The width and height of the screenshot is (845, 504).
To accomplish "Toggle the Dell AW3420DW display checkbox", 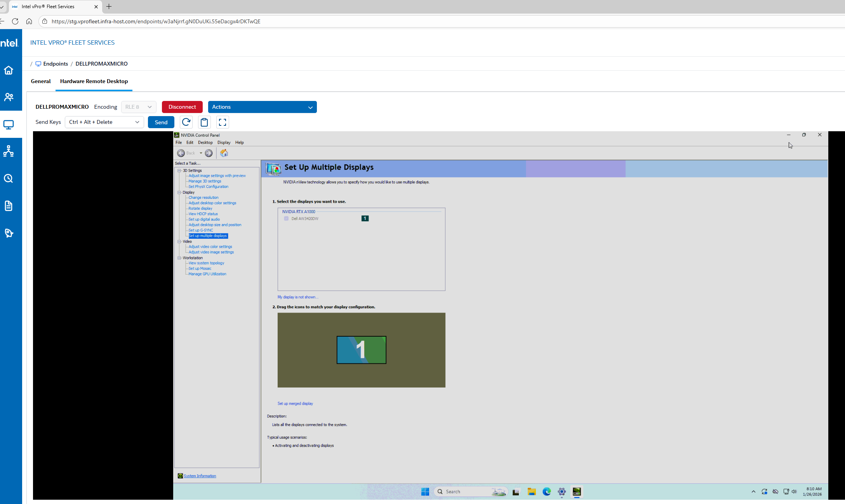I will point(286,219).
